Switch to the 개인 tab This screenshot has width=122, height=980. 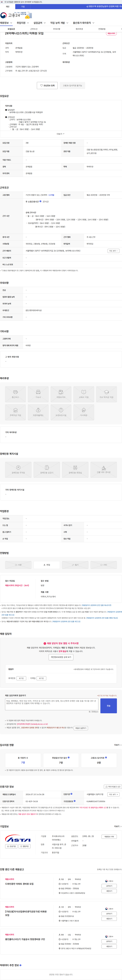click(8, 6)
